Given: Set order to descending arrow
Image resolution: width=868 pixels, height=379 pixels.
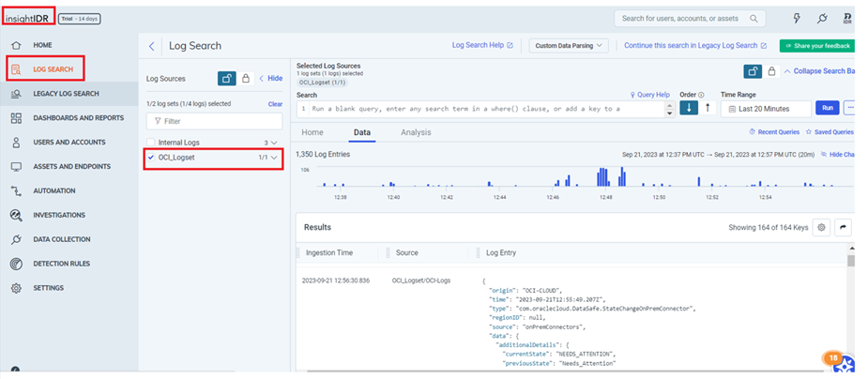Looking at the screenshot, I should pyautogui.click(x=689, y=109).
